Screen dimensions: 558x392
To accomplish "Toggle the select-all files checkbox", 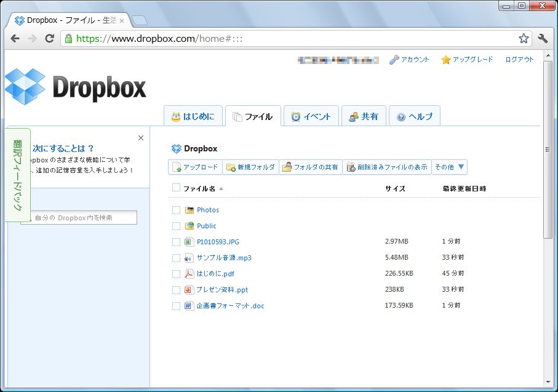I will [x=176, y=188].
